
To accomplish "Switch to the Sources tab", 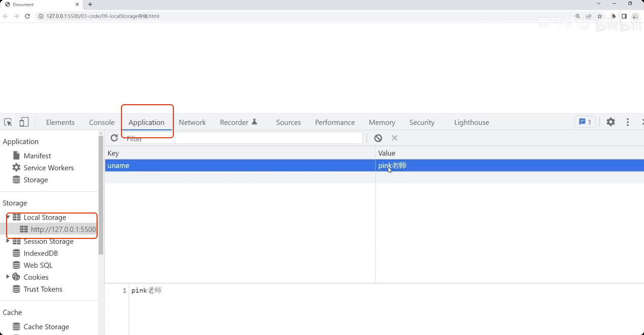I will [288, 123].
